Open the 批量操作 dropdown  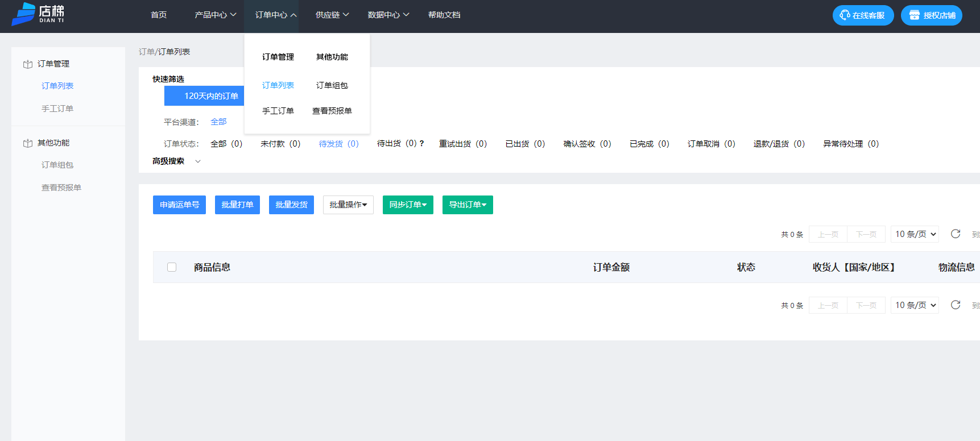tap(348, 205)
